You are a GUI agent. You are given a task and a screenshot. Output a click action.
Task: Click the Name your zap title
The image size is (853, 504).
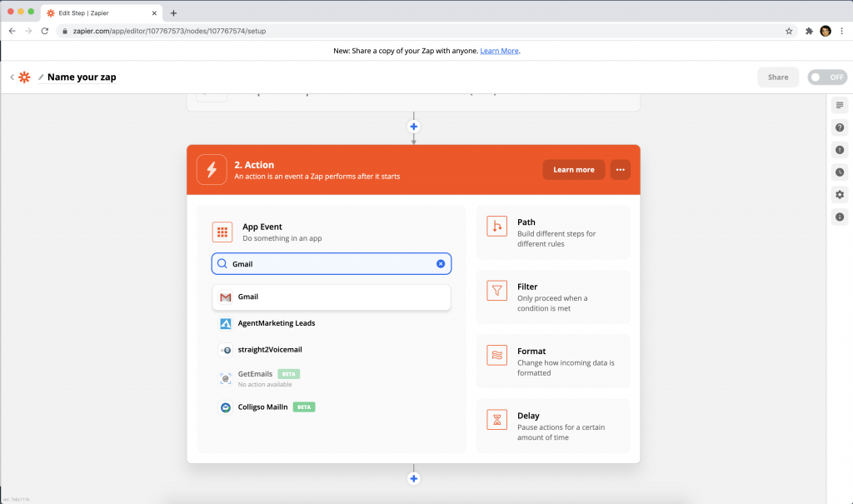pyautogui.click(x=82, y=77)
